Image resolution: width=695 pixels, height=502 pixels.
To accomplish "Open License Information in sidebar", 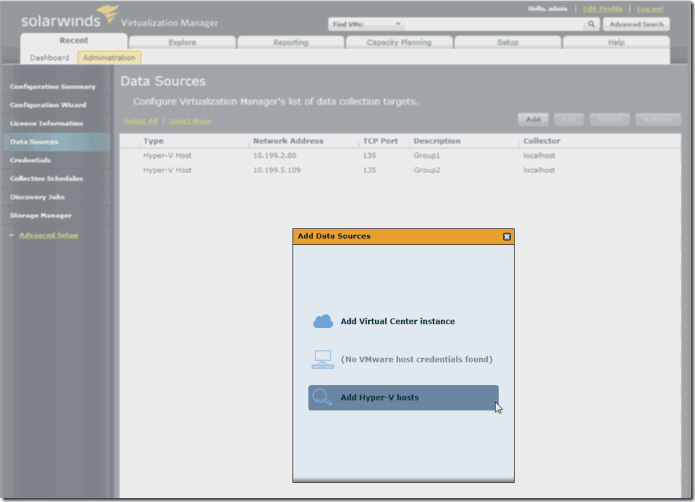I will point(47,124).
